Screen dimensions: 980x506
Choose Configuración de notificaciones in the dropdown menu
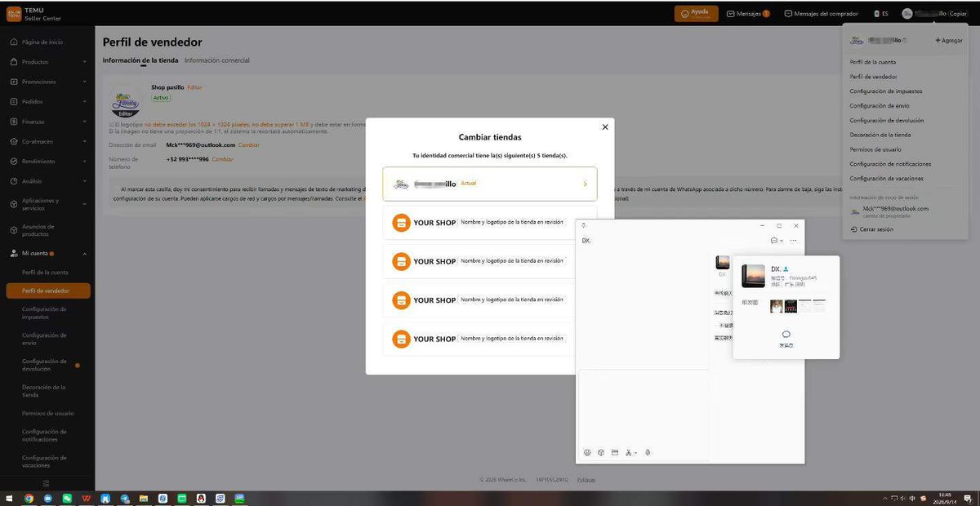tap(890, 164)
